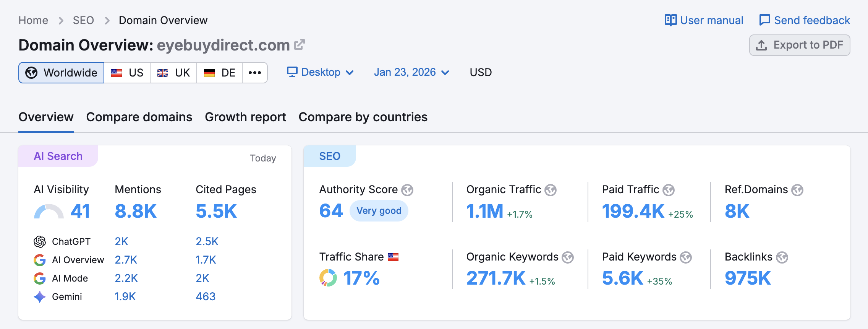Viewport: 868px width, 329px height.
Task: Open the Desktop device dropdown
Action: pos(321,72)
